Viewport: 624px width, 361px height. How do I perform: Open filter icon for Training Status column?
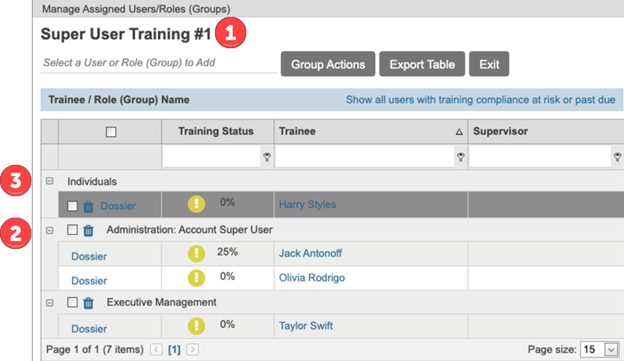tap(267, 157)
